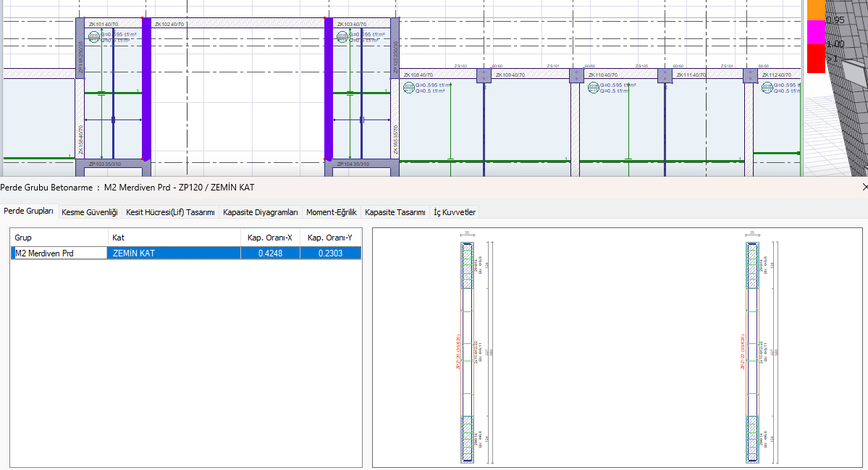The width and height of the screenshot is (868, 470).
Task: Click the ZP104 35/310 wall label
Action: [x=353, y=164]
